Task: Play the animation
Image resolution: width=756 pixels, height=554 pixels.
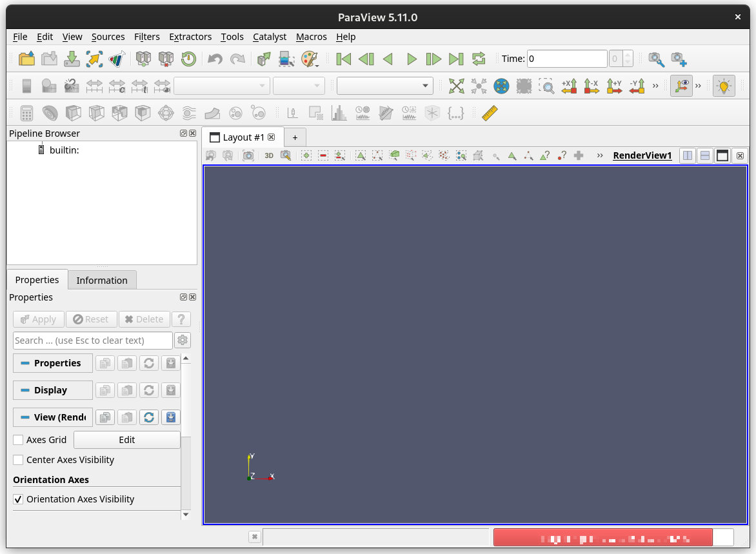Action: pyautogui.click(x=412, y=59)
